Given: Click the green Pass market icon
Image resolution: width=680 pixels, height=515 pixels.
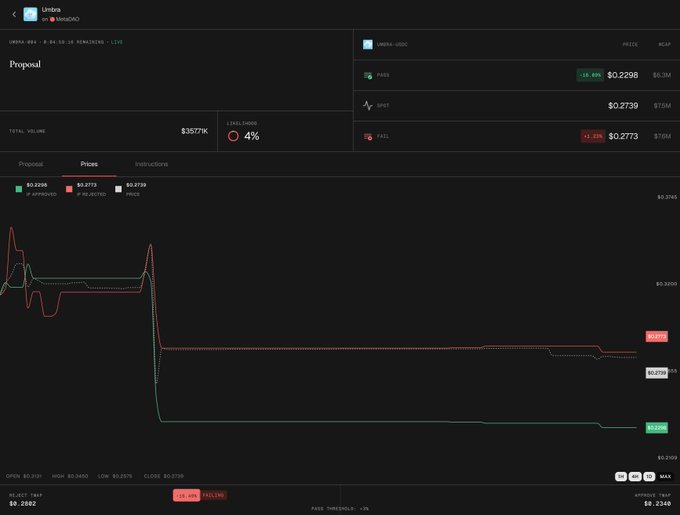Looking at the screenshot, I should (x=368, y=75).
